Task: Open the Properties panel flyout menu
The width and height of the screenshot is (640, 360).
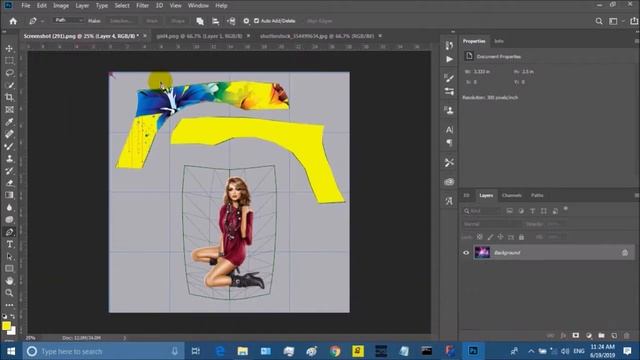Action: pos(636,41)
